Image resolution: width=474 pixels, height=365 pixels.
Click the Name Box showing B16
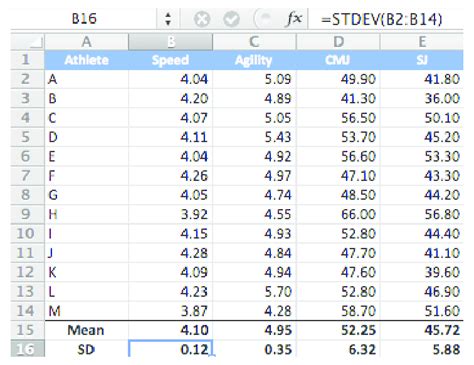84,19
